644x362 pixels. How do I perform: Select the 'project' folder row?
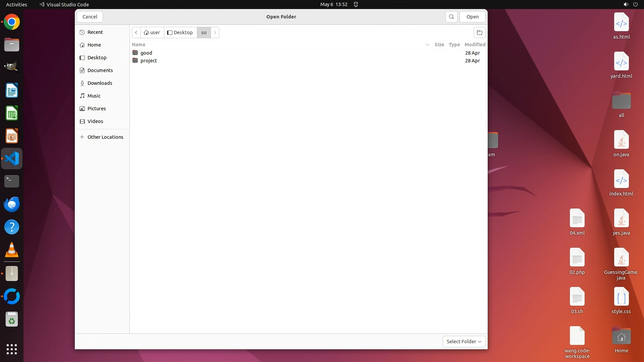[149, 61]
